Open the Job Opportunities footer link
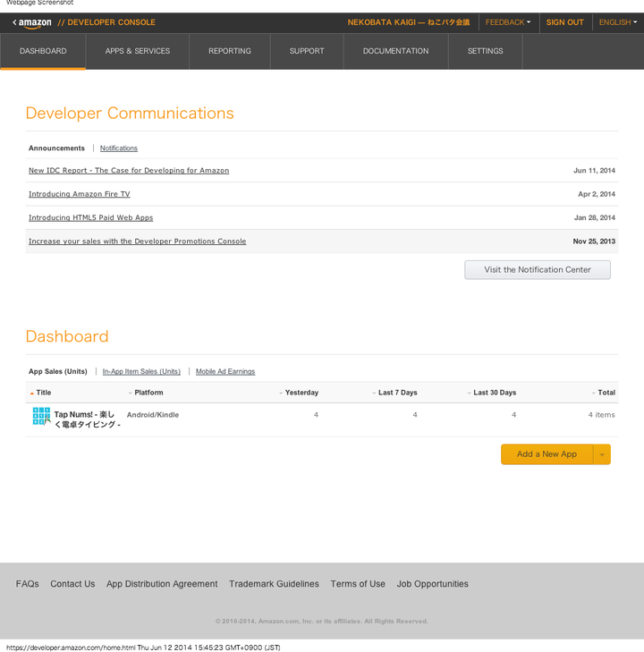 click(x=432, y=584)
